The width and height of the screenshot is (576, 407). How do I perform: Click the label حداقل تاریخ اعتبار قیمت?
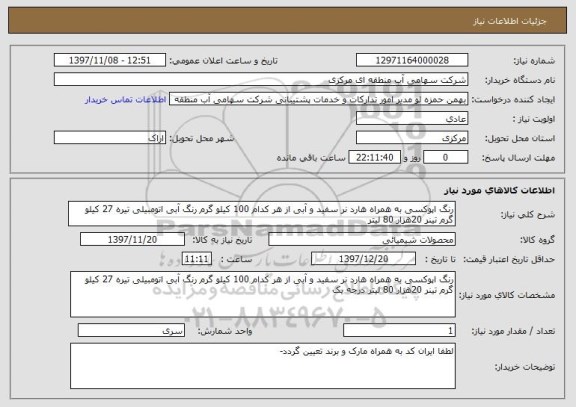[x=509, y=259]
